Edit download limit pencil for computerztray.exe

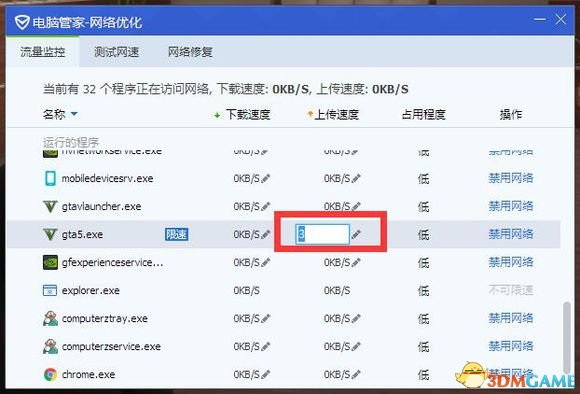pos(266,319)
